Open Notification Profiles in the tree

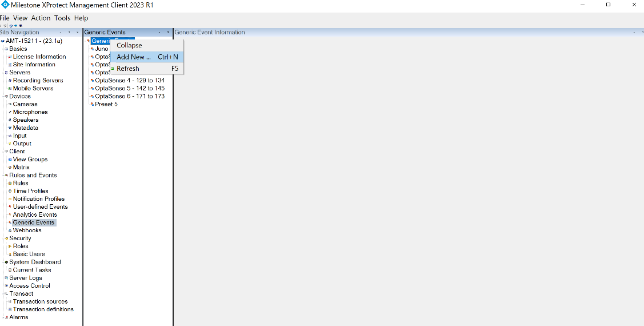[x=39, y=199]
